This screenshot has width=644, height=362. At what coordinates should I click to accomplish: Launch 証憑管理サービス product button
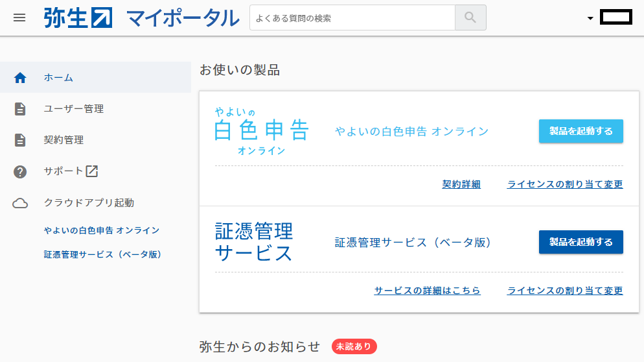581,242
